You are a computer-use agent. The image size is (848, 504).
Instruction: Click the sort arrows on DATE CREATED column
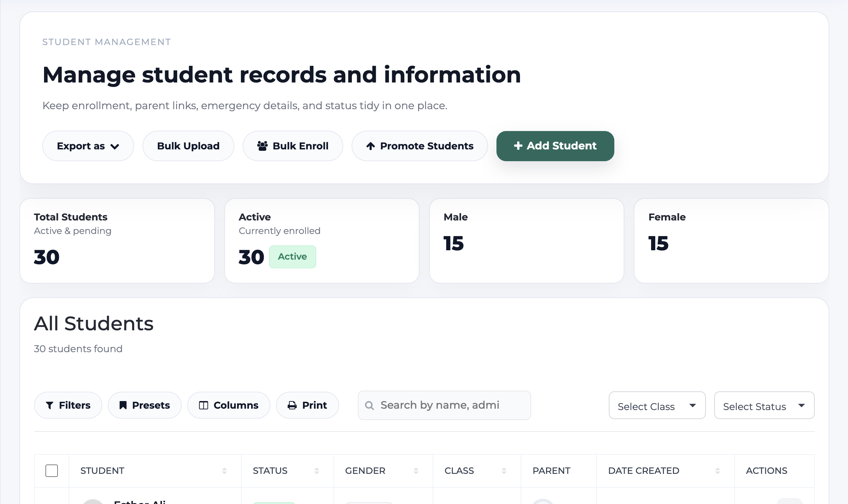tap(717, 471)
